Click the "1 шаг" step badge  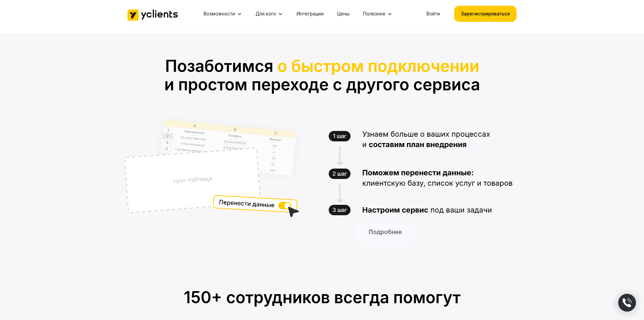tap(339, 136)
